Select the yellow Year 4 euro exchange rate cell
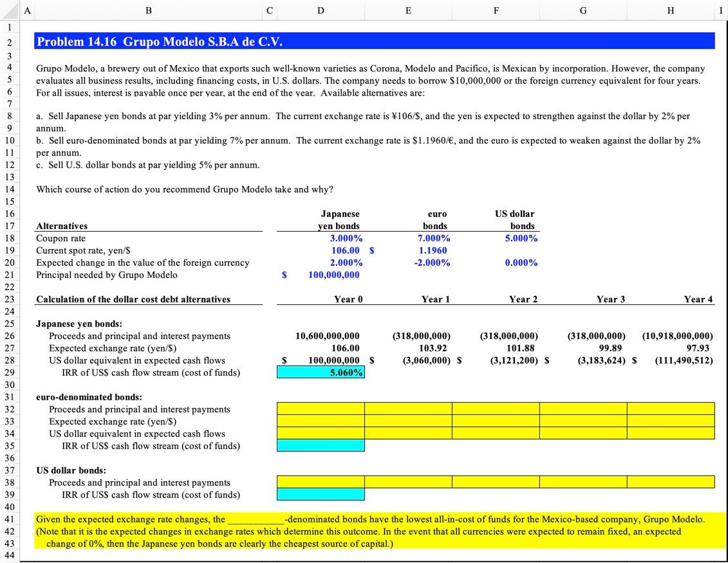This screenshot has width=728, height=563. pos(670,421)
